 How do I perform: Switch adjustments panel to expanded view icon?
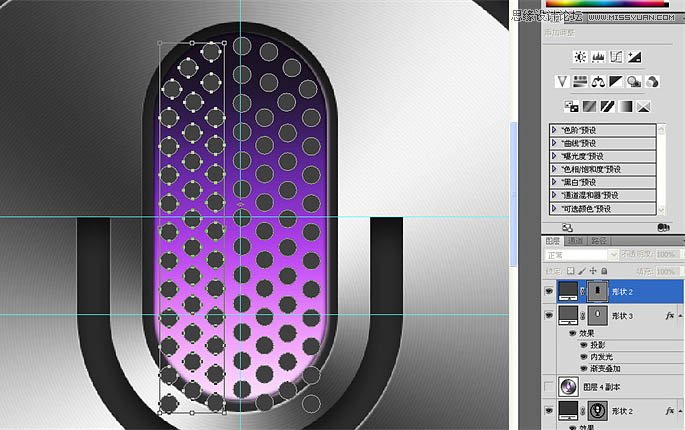pyautogui.click(x=567, y=228)
